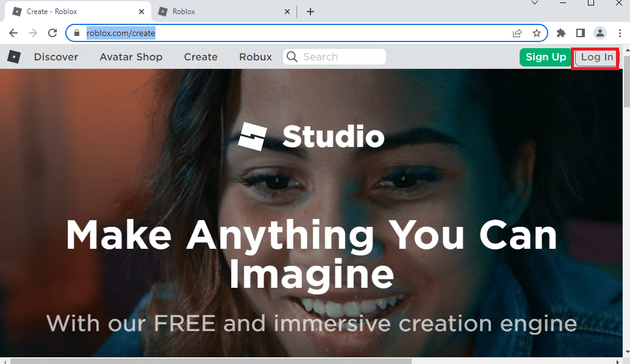Open the Avatar Shop page
The width and height of the screenshot is (630, 364).
131,57
